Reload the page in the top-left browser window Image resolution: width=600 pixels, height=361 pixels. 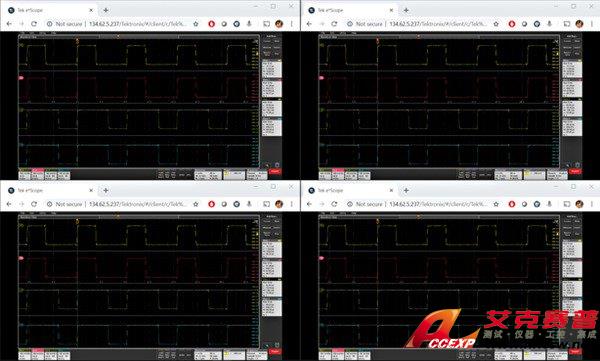34,24
